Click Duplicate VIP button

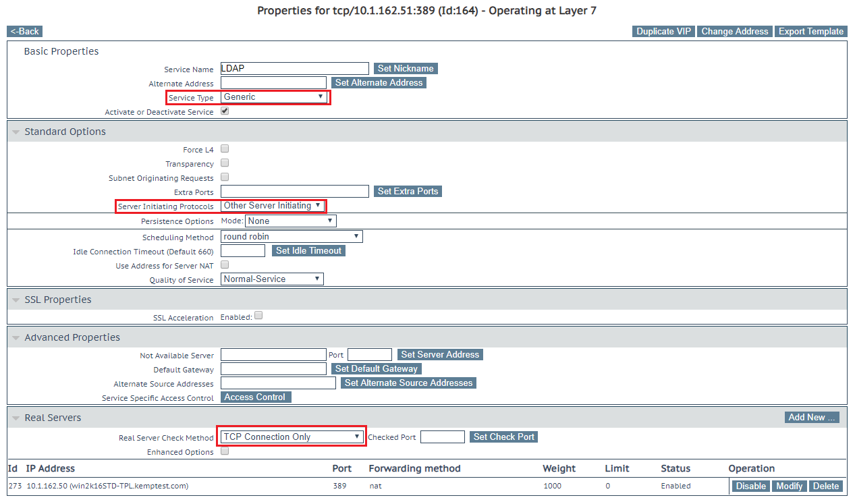tap(664, 32)
